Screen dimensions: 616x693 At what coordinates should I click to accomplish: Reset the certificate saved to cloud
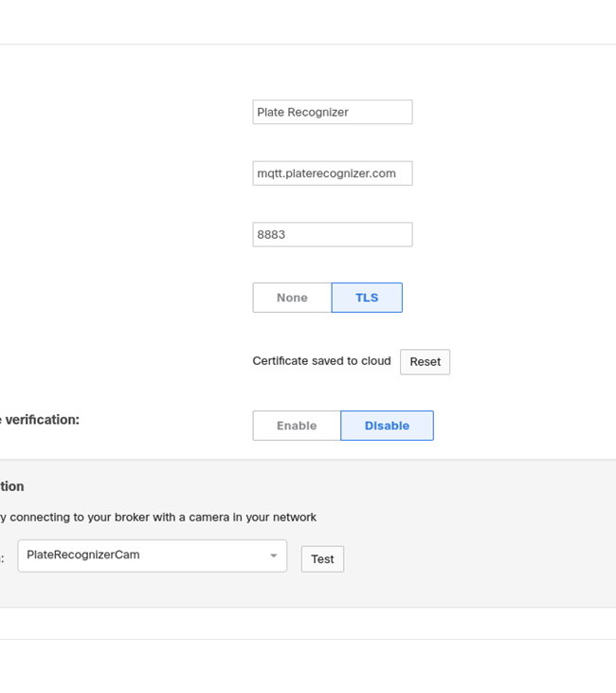(426, 362)
